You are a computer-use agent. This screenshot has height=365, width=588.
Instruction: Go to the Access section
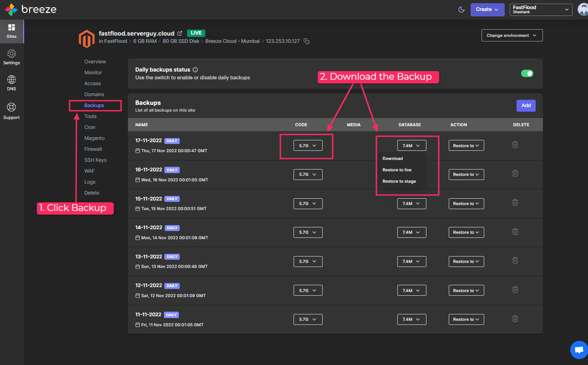[92, 83]
